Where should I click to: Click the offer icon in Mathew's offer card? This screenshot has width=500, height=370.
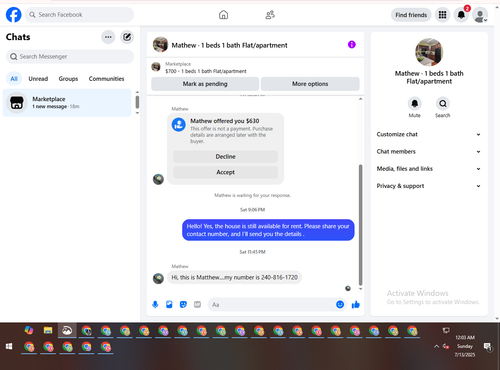[x=179, y=125]
